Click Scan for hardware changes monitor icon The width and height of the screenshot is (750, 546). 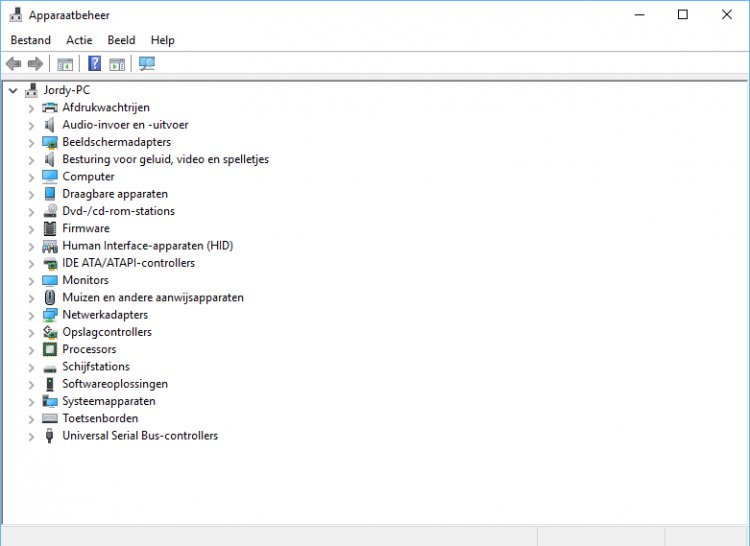(x=147, y=64)
